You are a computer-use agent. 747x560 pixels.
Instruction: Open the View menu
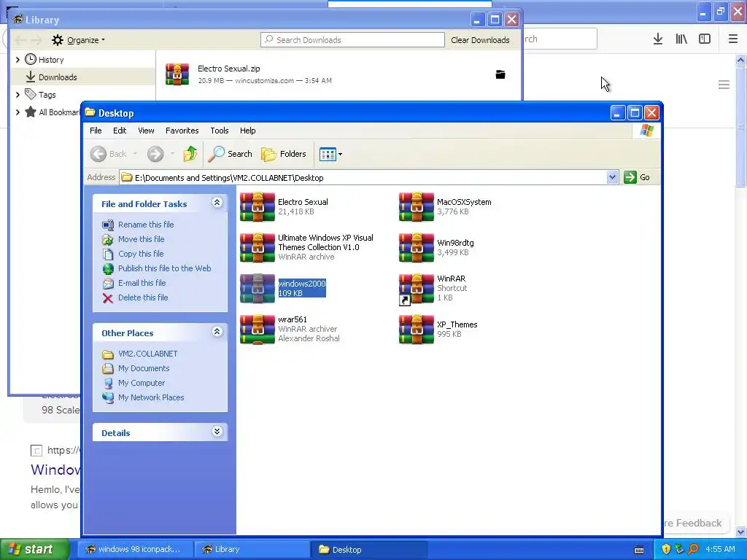click(x=146, y=131)
